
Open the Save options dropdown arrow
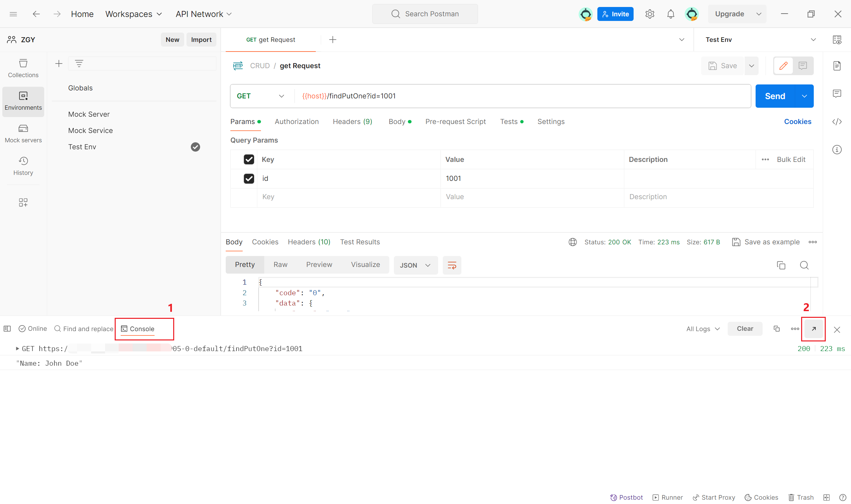click(751, 65)
